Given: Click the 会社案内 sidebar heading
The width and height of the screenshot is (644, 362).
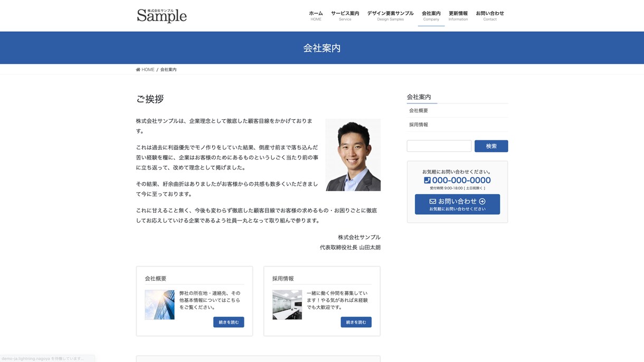Looking at the screenshot, I should (419, 97).
